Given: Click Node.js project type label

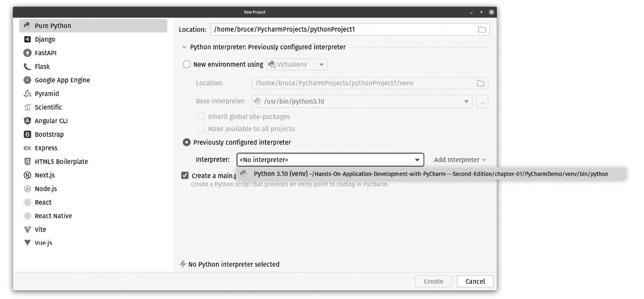Looking at the screenshot, I should pyautogui.click(x=46, y=189).
